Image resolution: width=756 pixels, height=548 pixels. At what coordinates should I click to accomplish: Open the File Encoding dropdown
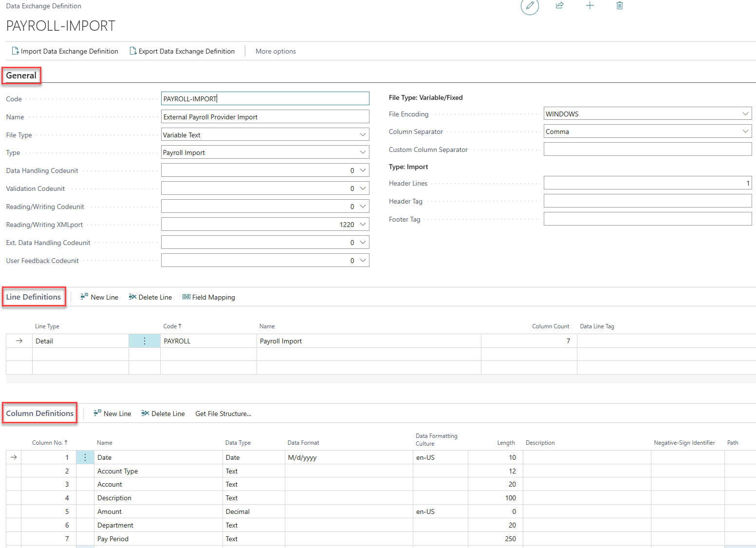[745, 113]
